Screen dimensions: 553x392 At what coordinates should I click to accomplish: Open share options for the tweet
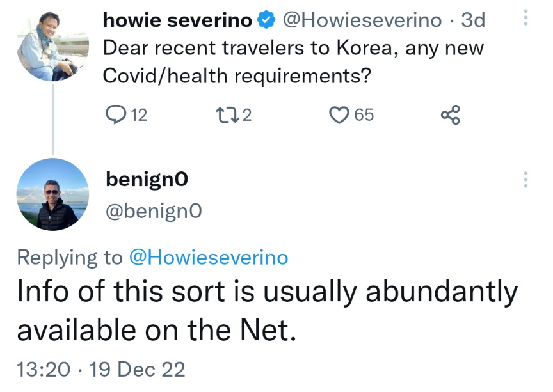coord(451,115)
